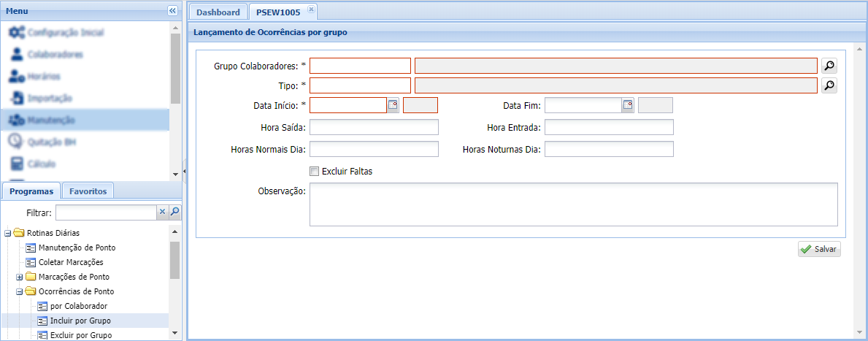This screenshot has width=868, height=341.
Task: Toggle the Excluir Faltas checkbox
Action: tap(315, 172)
